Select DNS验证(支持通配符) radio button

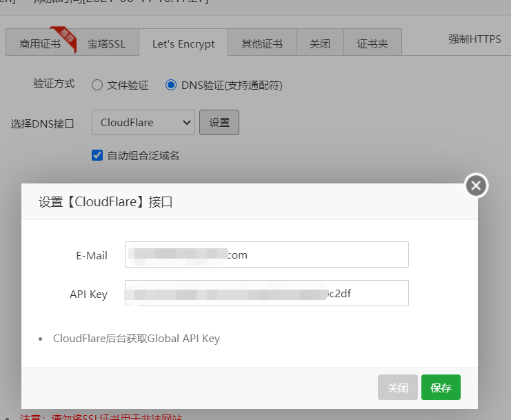171,85
